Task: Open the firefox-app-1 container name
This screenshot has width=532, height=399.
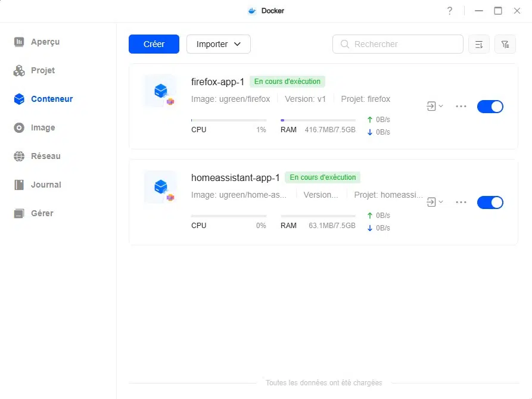Action: click(x=217, y=82)
